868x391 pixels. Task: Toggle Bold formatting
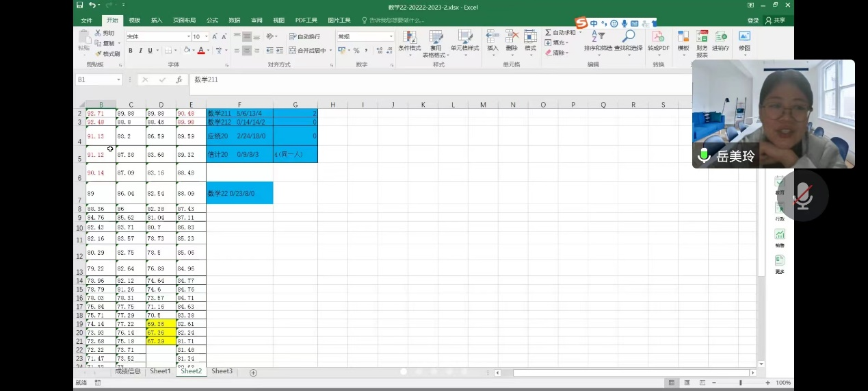[x=131, y=50]
